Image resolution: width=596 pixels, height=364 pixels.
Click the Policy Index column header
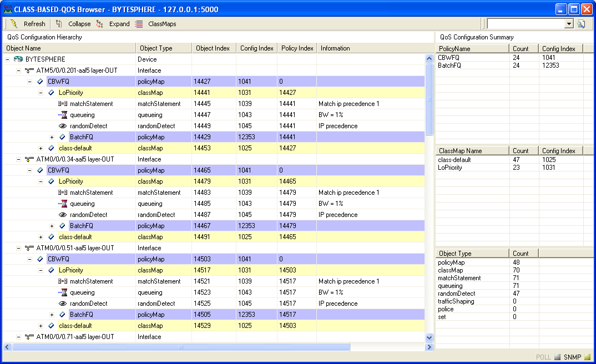297,48
